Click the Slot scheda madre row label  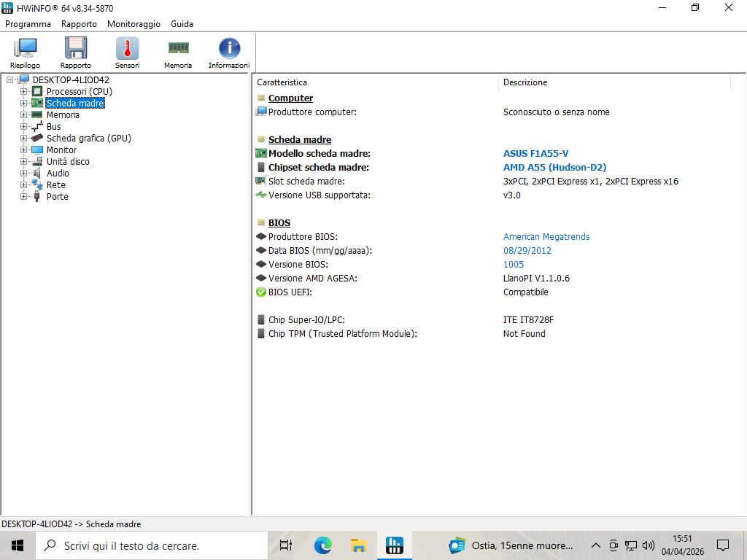tap(306, 181)
